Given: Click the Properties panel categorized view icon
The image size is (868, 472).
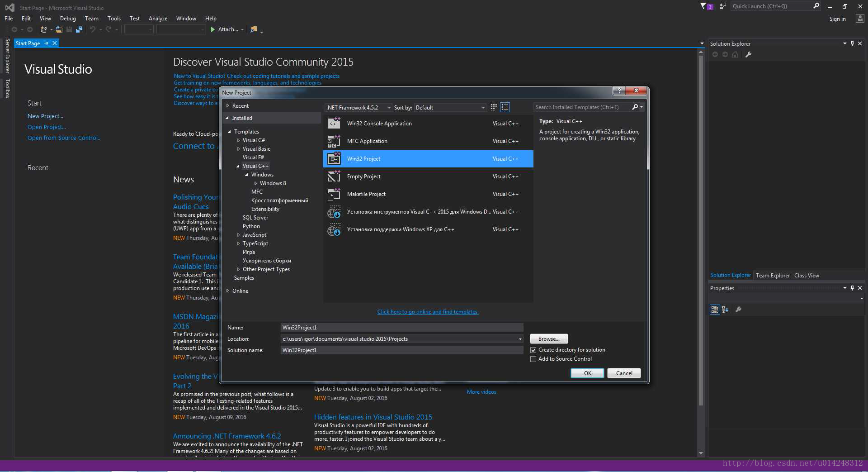Looking at the screenshot, I should pyautogui.click(x=714, y=310).
